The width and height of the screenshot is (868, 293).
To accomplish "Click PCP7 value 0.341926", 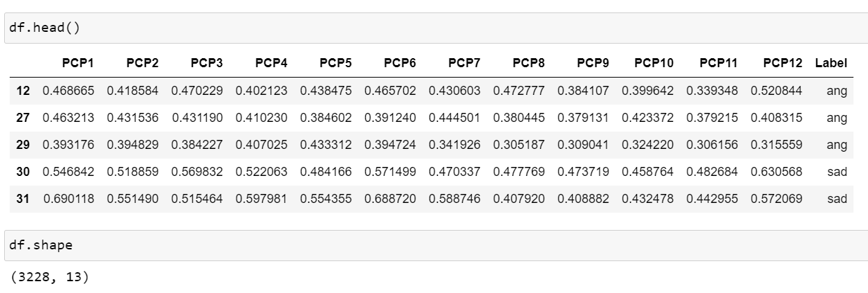I will click(454, 145).
